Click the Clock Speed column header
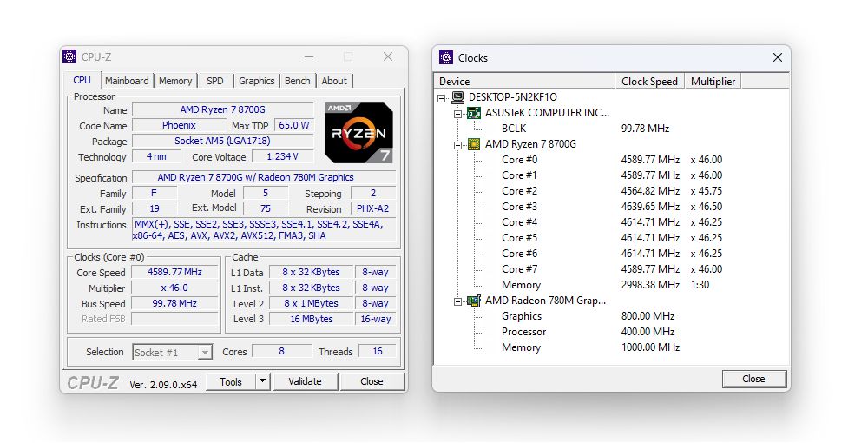This screenshot has height=443, width=868. [x=650, y=82]
